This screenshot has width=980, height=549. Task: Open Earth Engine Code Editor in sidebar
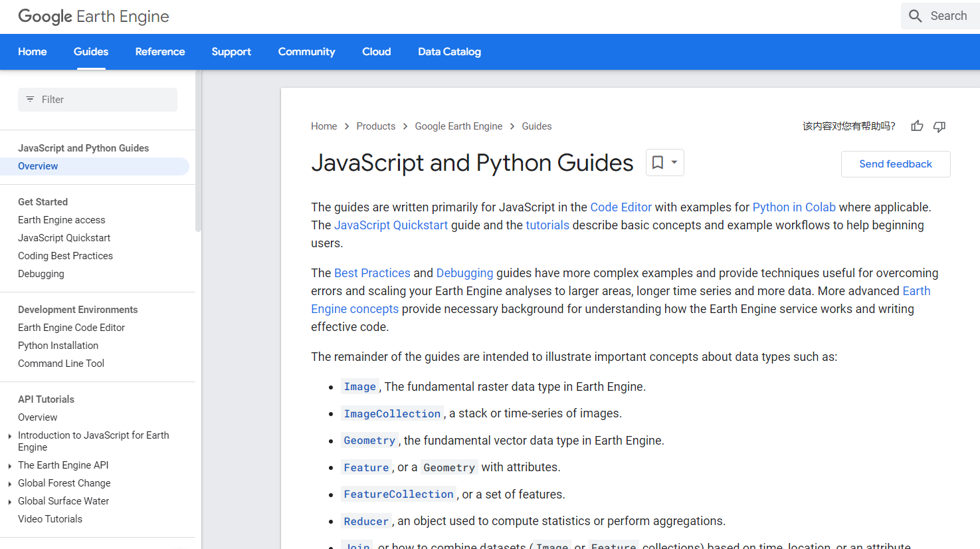click(x=71, y=328)
